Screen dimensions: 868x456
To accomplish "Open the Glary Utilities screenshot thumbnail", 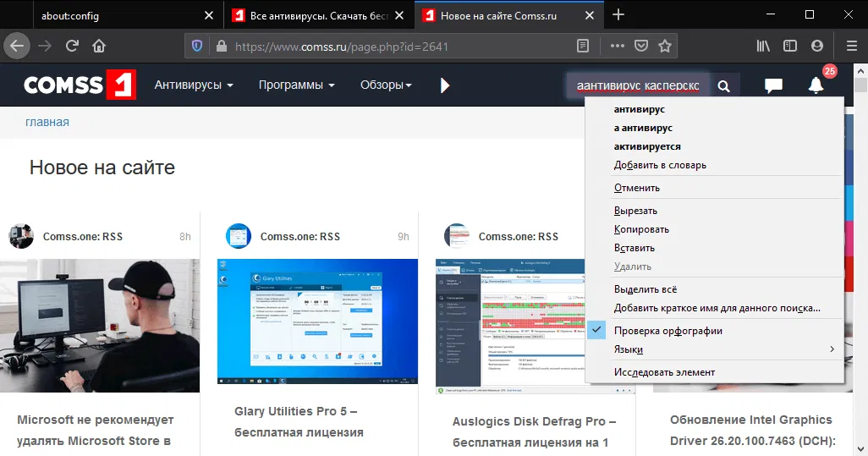I will (317, 321).
